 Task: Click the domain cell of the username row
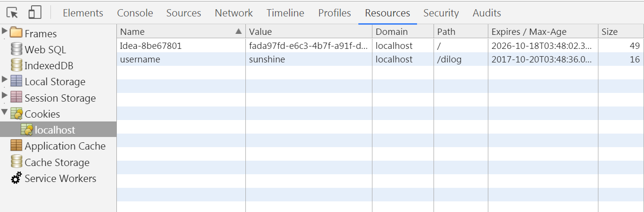click(x=403, y=59)
